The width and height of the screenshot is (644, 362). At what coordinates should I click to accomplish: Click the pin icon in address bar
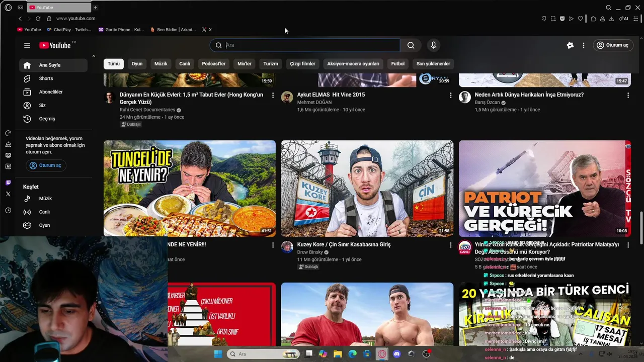(544, 19)
